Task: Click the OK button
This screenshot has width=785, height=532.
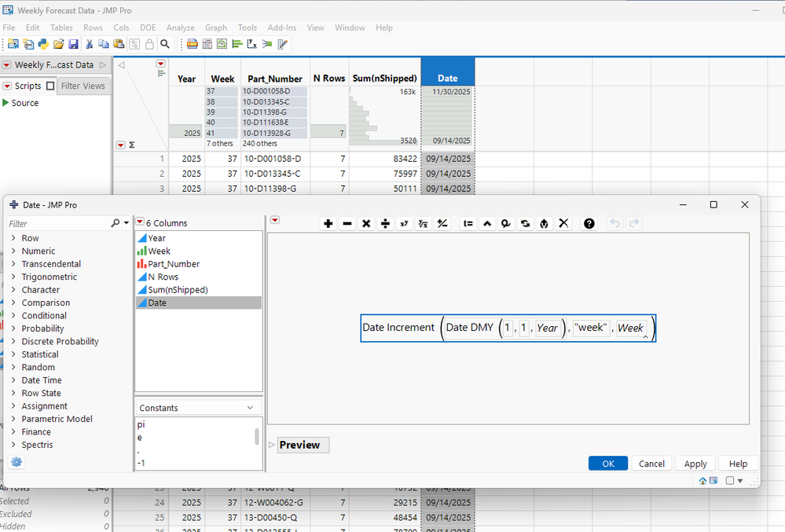Action: click(607, 464)
